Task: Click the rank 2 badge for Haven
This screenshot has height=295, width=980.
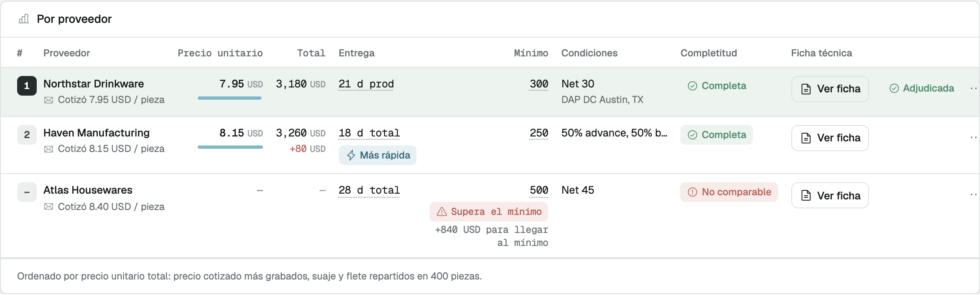Action: [x=27, y=135]
